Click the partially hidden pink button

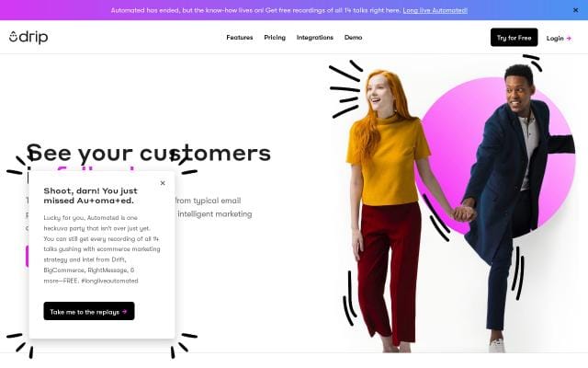[27, 256]
